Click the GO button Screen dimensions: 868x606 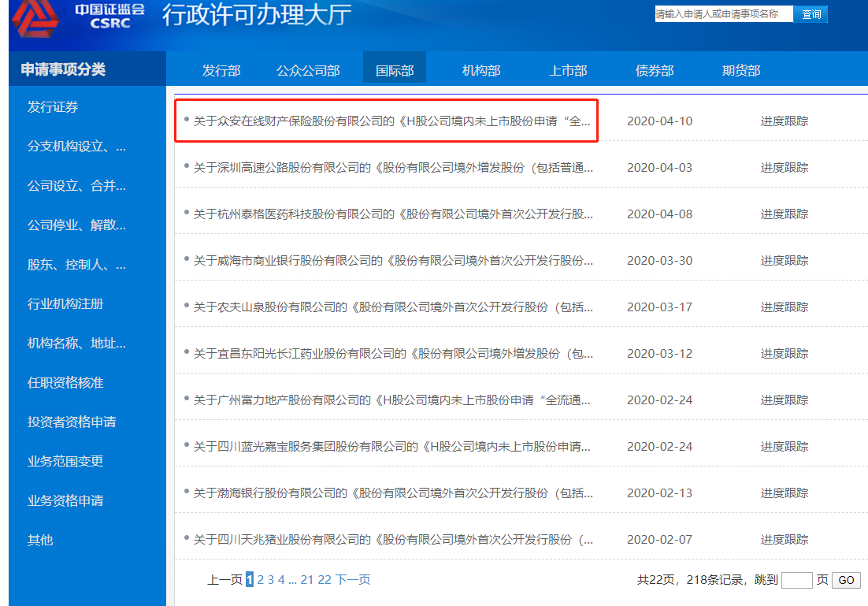[847, 580]
